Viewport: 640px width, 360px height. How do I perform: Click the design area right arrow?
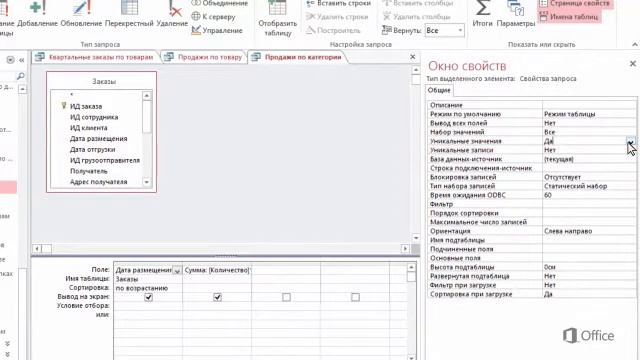[405, 249]
